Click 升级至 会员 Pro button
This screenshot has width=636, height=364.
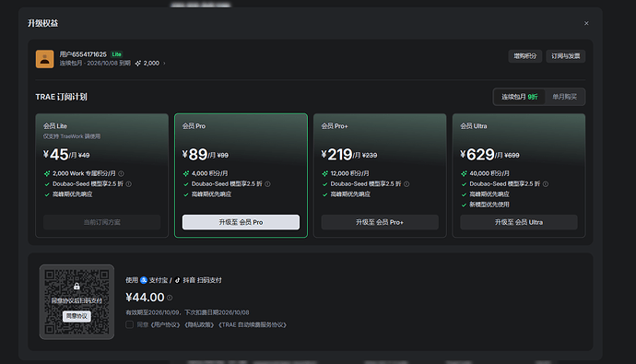(241, 222)
